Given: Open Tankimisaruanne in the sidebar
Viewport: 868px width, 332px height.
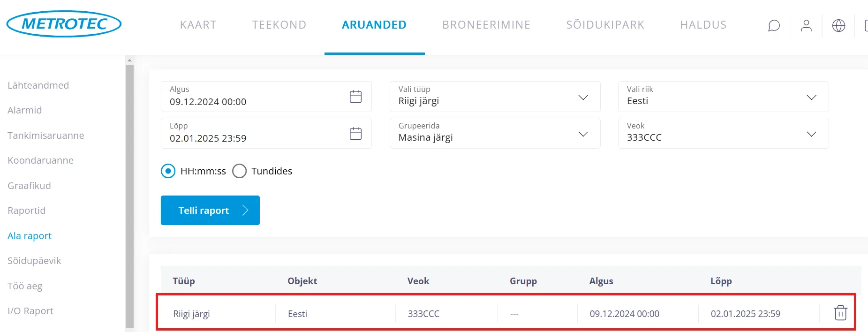Looking at the screenshot, I should tap(46, 136).
